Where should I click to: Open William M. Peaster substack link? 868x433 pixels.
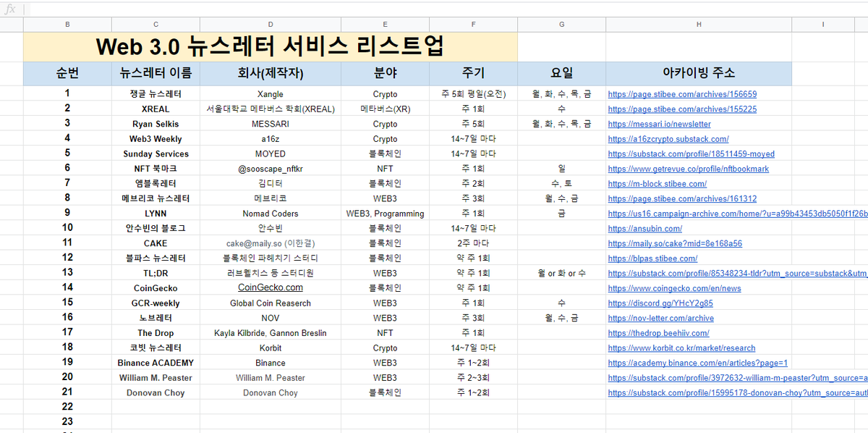coord(738,378)
